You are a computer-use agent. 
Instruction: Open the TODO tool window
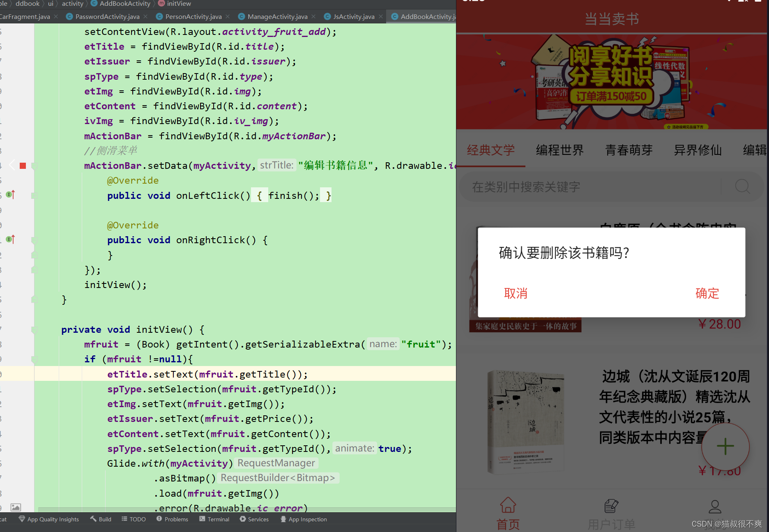[x=134, y=519]
